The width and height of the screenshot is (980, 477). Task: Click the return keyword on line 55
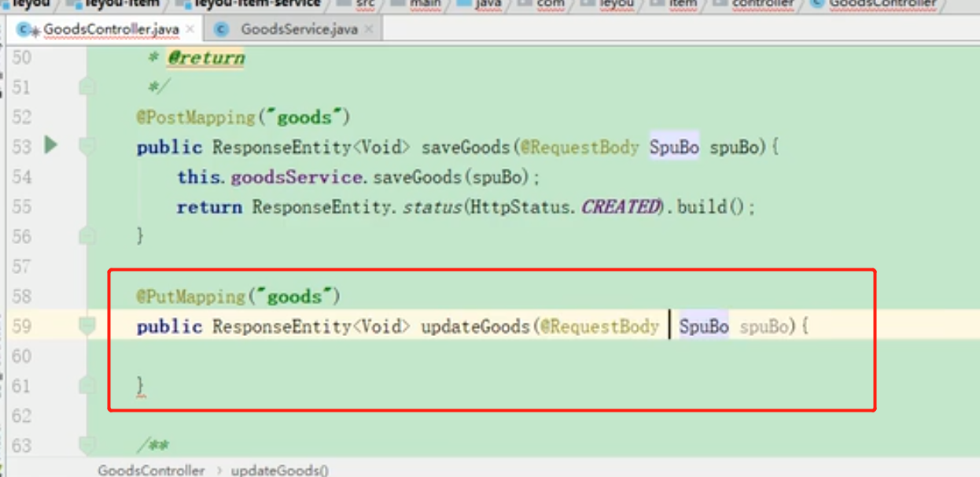tap(209, 207)
